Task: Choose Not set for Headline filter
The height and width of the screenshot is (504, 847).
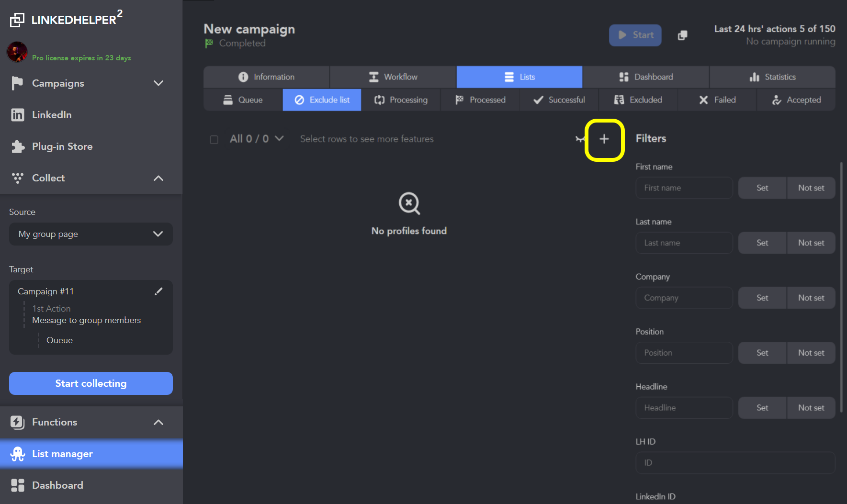Action: (x=811, y=408)
